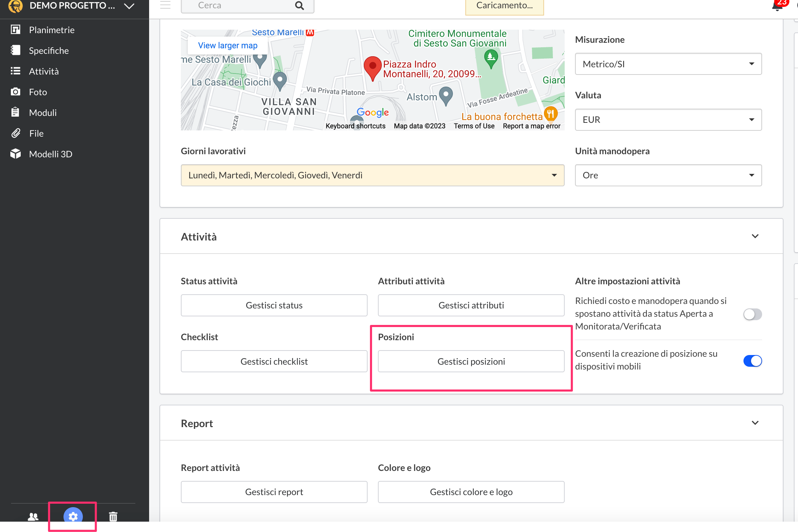
Task: Open the trash bin icon
Action: pos(113,516)
